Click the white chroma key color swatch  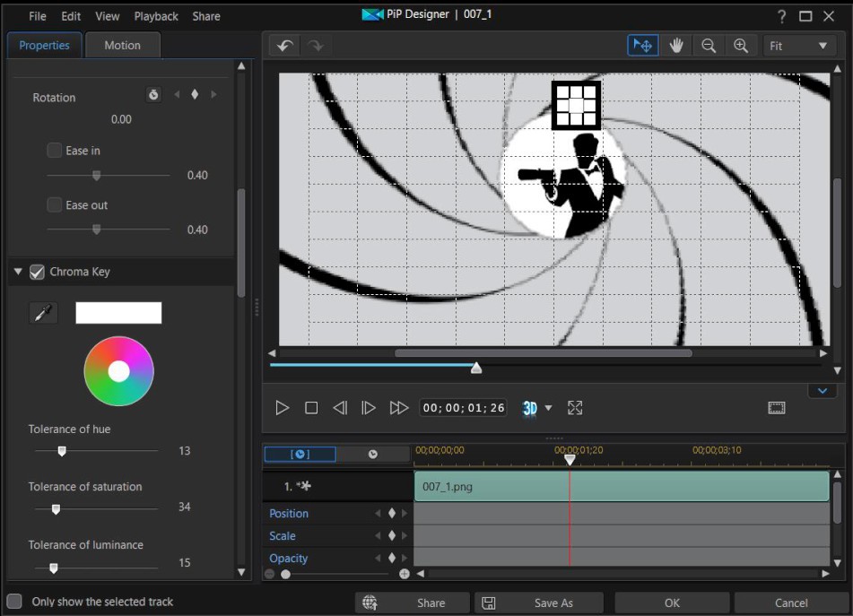[118, 313]
